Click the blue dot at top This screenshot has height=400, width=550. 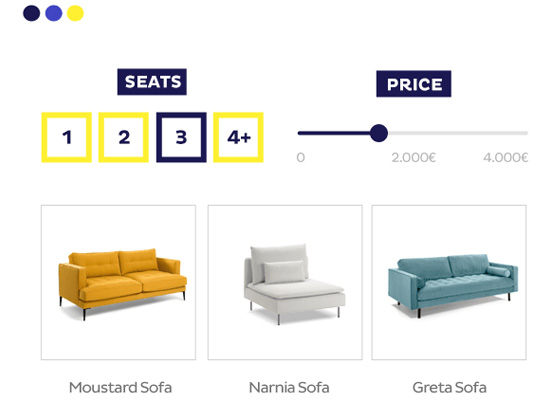54,13
